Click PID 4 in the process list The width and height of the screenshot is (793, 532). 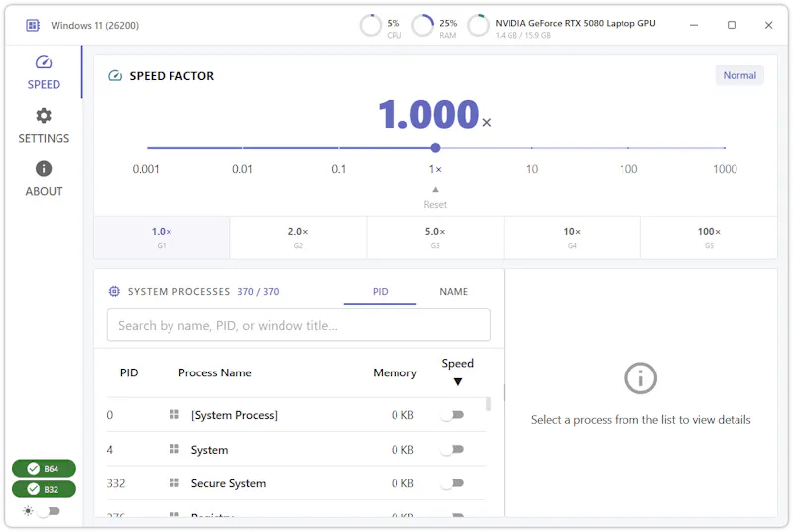pyautogui.click(x=110, y=449)
